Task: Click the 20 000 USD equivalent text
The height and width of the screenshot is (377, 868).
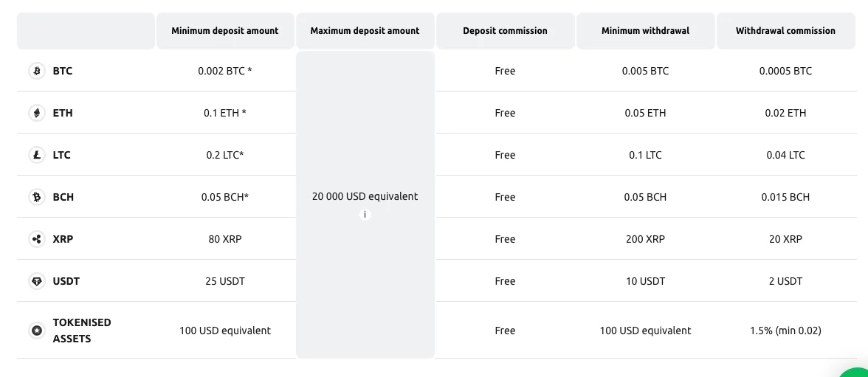Action: [x=365, y=196]
